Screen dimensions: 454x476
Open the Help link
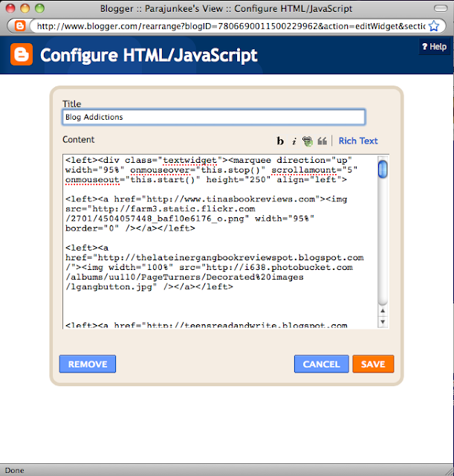tap(434, 47)
